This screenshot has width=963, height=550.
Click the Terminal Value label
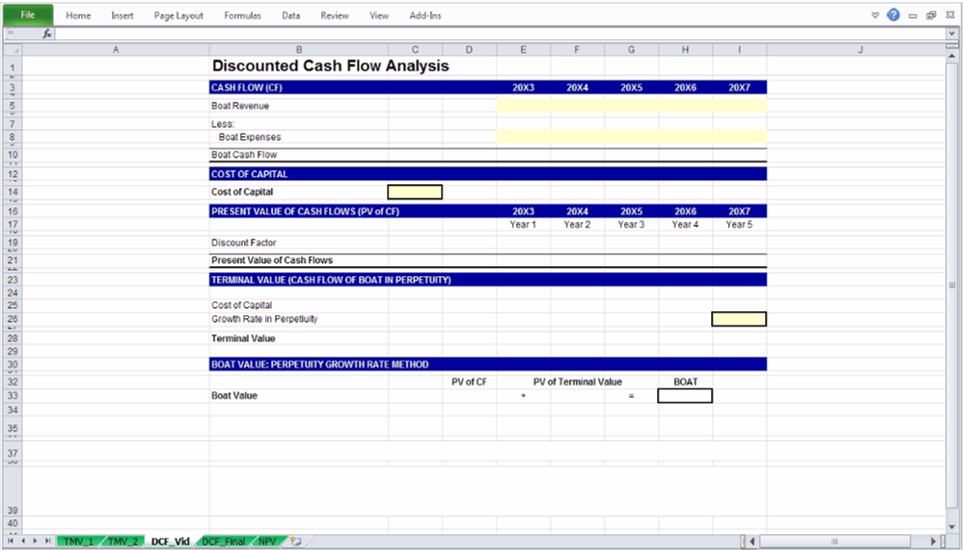pyautogui.click(x=243, y=339)
